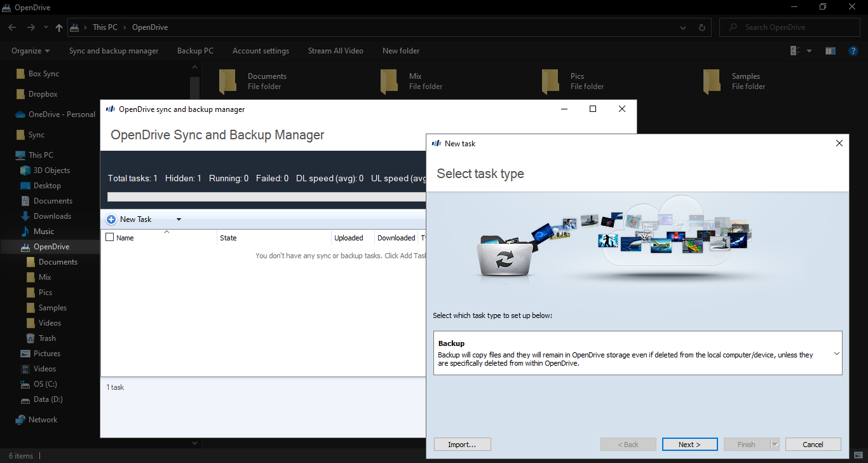Screen dimensions: 868x463
Task: Click the Box Sync folder icon in sidebar
Action: tap(20, 74)
